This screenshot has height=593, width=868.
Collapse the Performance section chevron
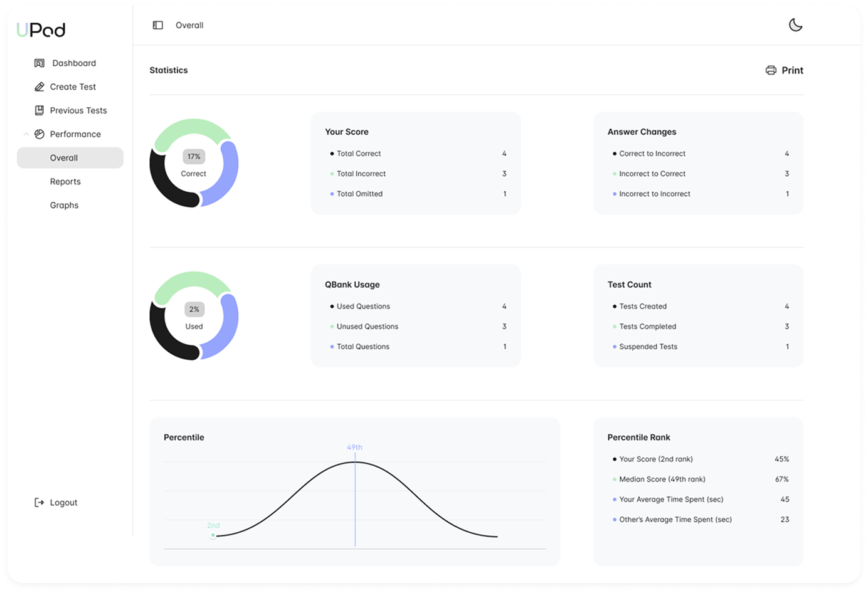[x=25, y=134]
